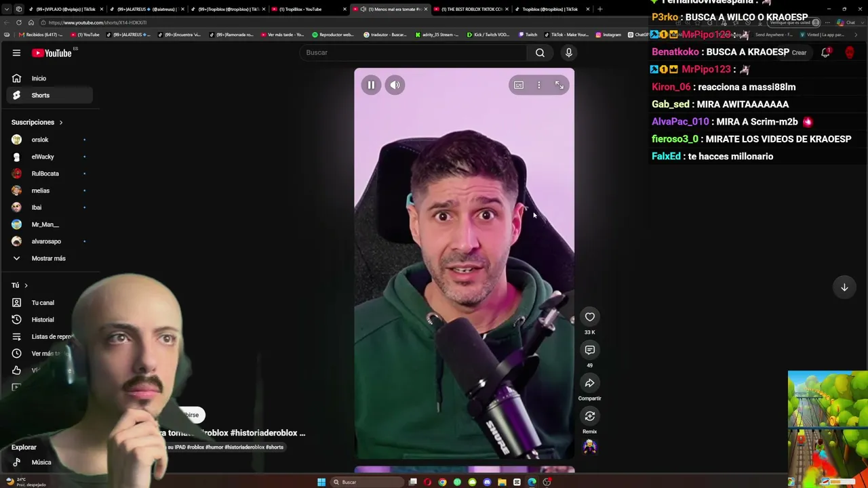Open Google Chrome from the taskbar
Image resolution: width=868 pixels, height=488 pixels.
442,482
